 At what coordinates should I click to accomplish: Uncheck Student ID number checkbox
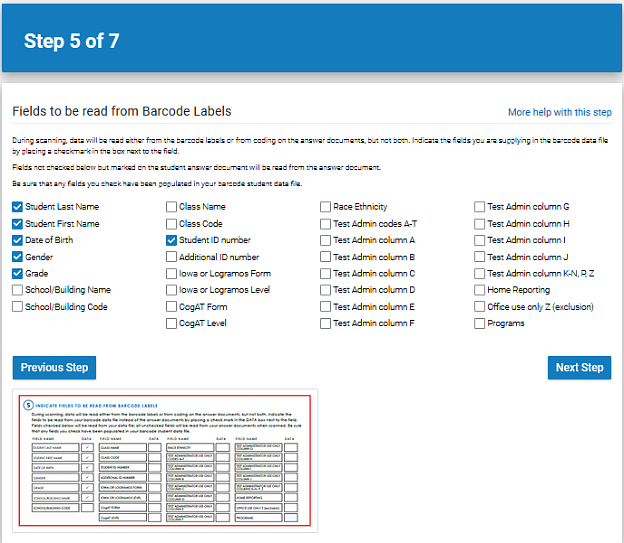(171, 240)
